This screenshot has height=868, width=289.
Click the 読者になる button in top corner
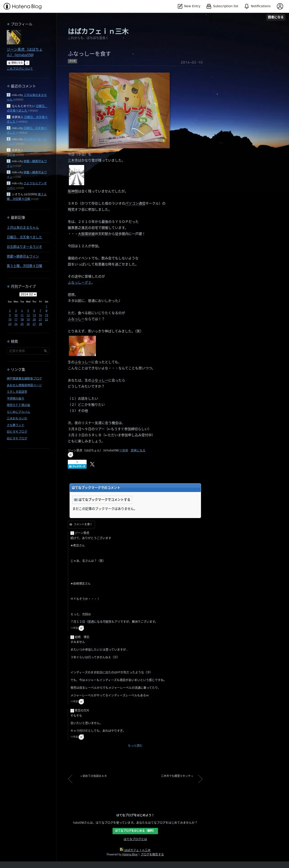(275, 17)
